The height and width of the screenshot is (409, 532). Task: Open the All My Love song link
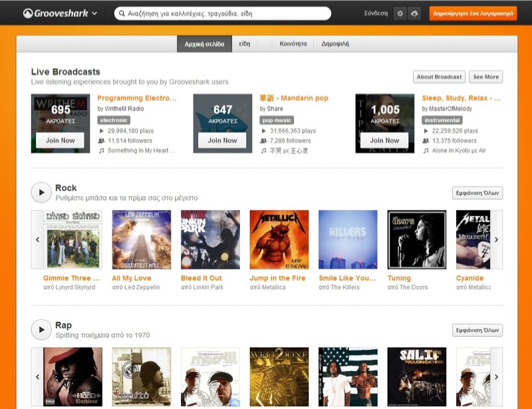(132, 278)
